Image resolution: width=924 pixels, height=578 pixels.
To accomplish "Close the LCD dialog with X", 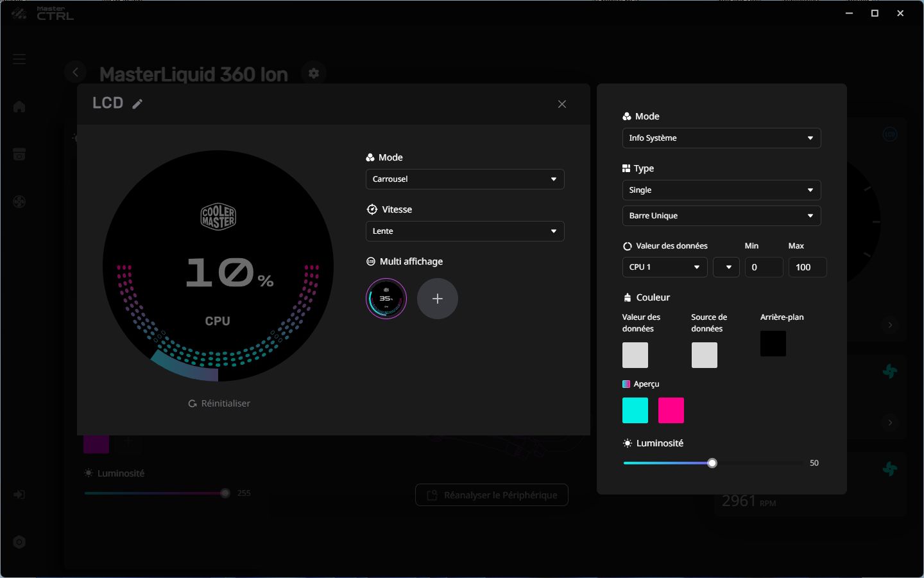I will point(562,104).
